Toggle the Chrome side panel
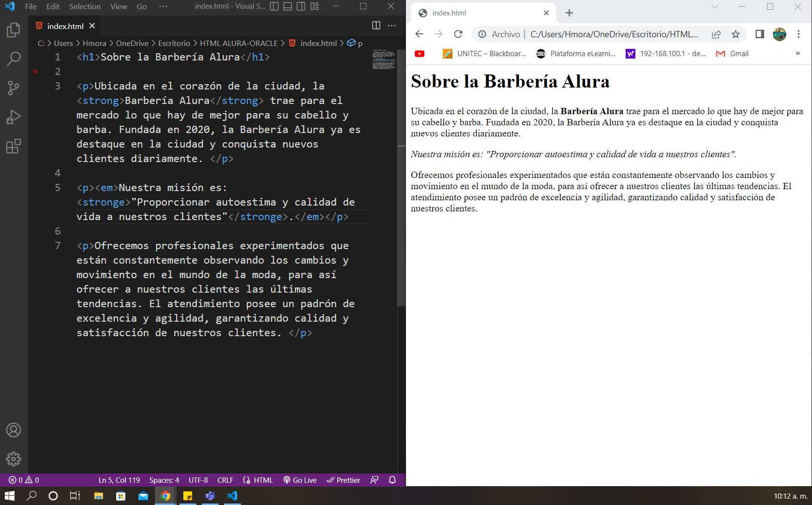This screenshot has height=505, width=812. click(x=760, y=34)
